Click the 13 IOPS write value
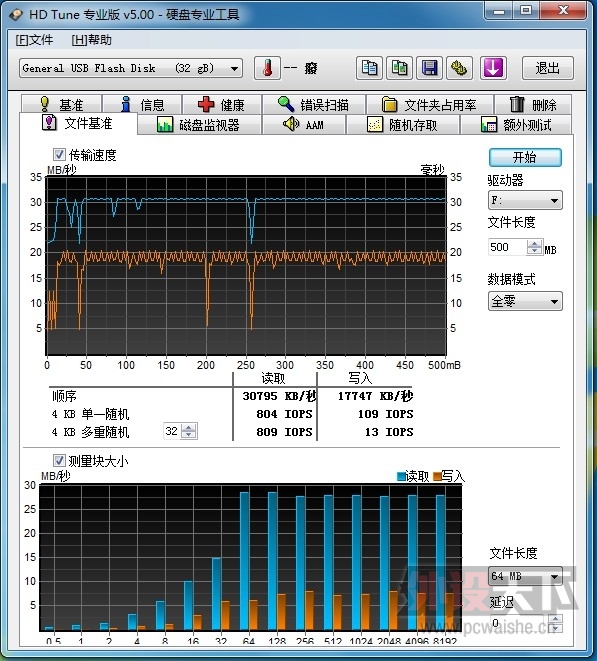 [389, 432]
